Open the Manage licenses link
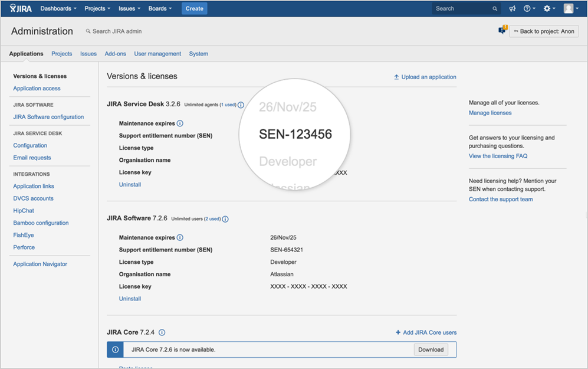The image size is (588, 369). click(490, 113)
